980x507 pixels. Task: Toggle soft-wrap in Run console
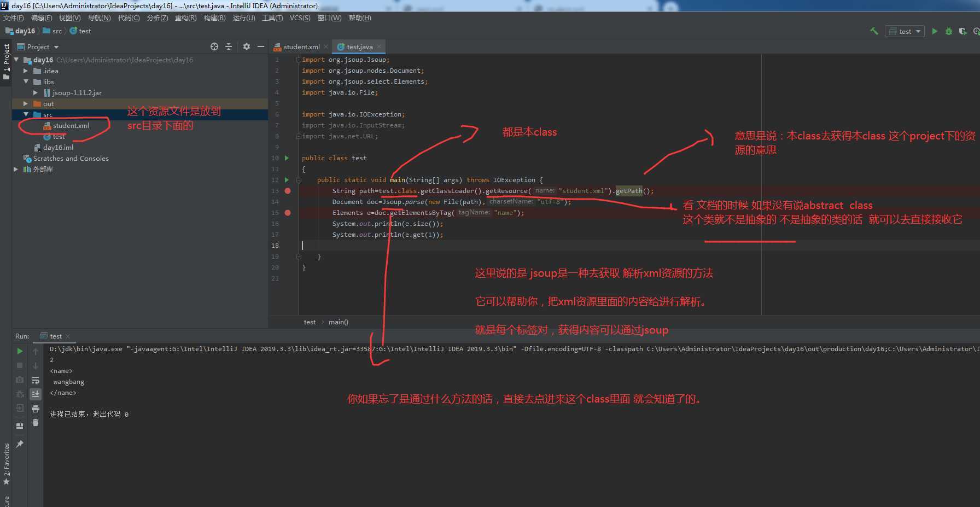[x=36, y=380]
